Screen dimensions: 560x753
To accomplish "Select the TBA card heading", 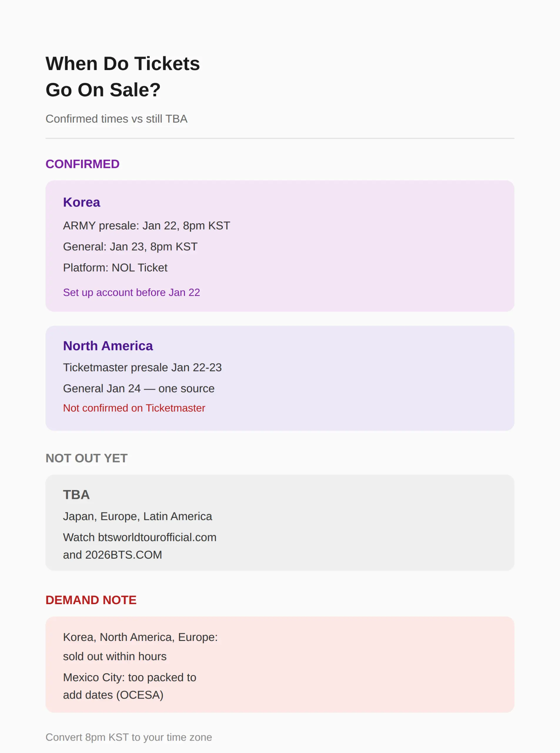I will click(x=76, y=495).
